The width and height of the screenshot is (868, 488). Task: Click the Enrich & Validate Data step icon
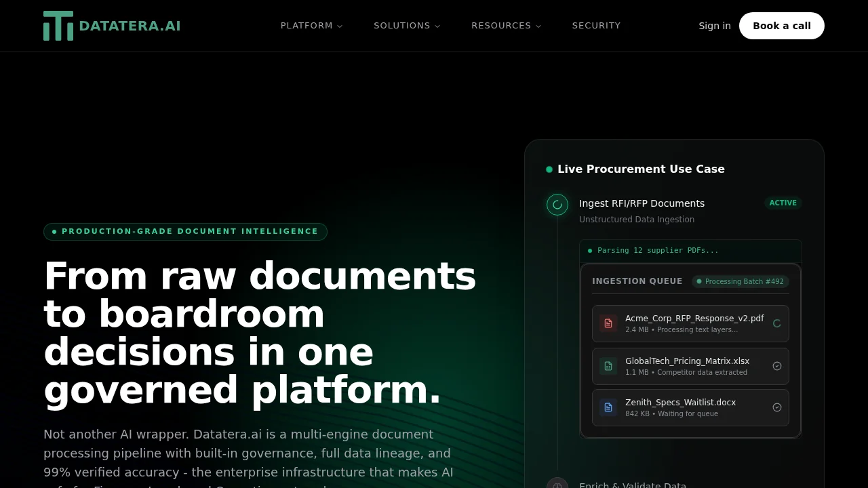(557, 483)
